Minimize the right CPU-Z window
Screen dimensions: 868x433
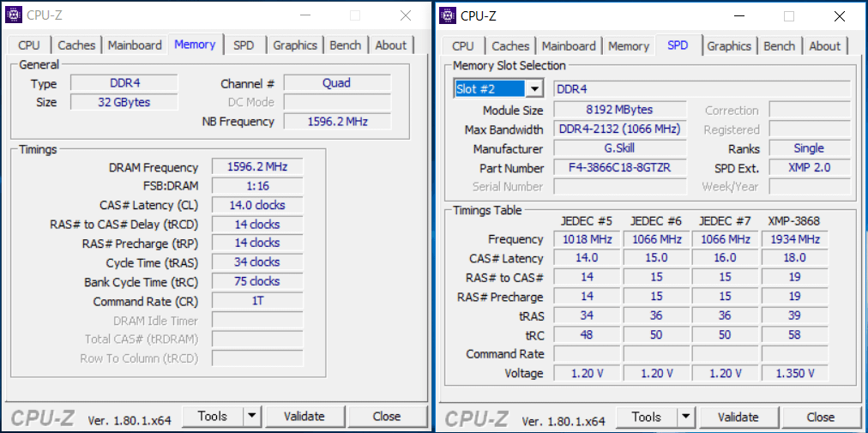(x=738, y=16)
